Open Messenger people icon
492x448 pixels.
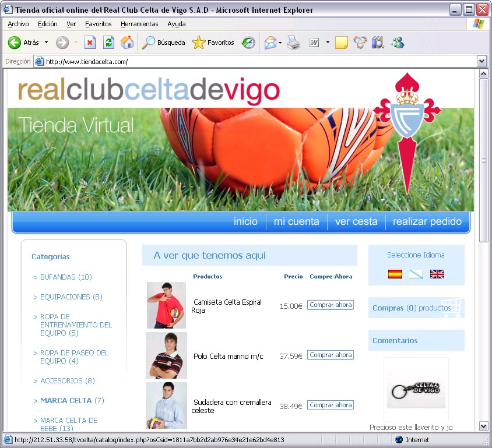(x=398, y=43)
